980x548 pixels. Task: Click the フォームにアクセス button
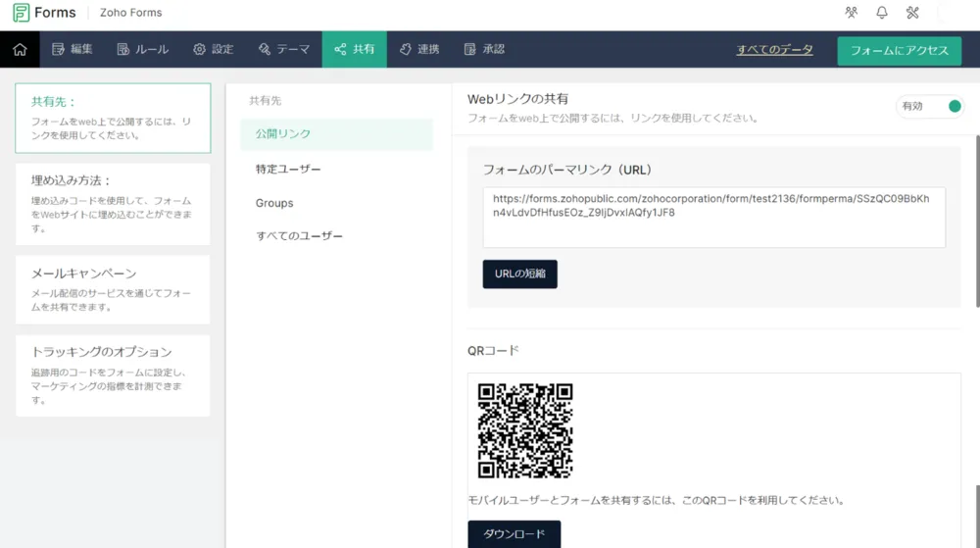pos(900,50)
